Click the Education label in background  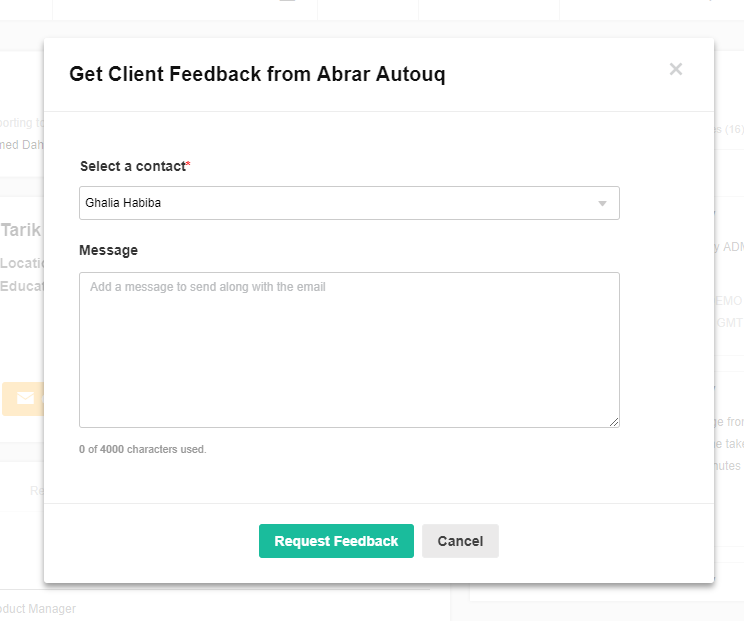[22, 286]
